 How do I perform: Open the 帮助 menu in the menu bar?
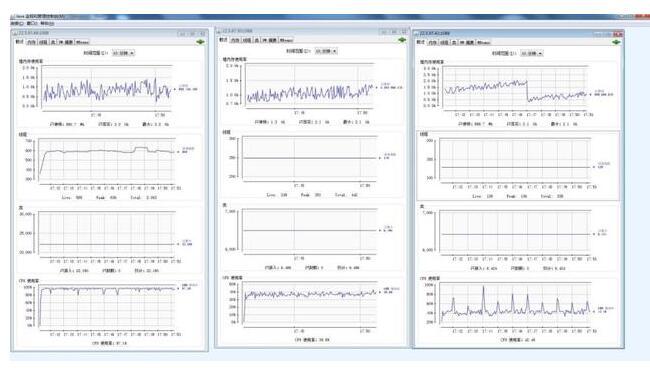click(47, 24)
